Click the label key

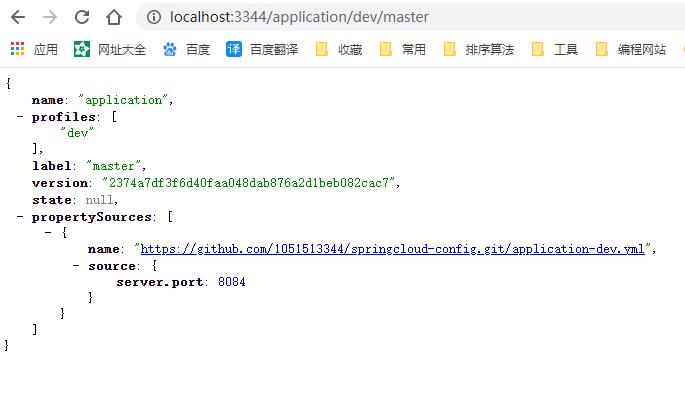tap(52, 166)
